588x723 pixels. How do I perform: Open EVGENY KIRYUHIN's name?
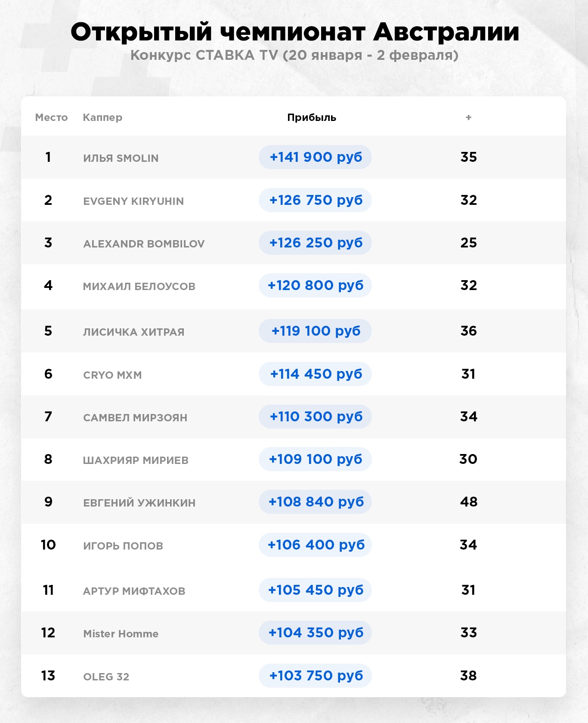(x=133, y=201)
